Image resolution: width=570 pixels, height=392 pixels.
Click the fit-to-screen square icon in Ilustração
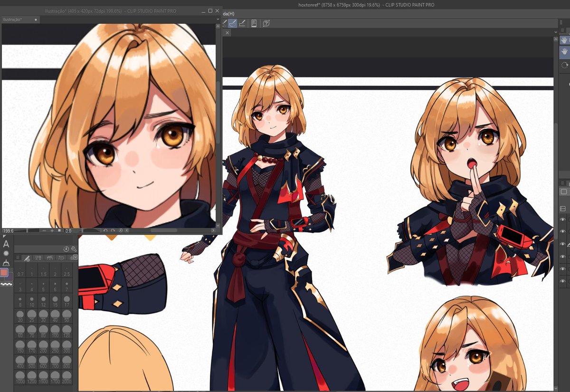click(59, 230)
